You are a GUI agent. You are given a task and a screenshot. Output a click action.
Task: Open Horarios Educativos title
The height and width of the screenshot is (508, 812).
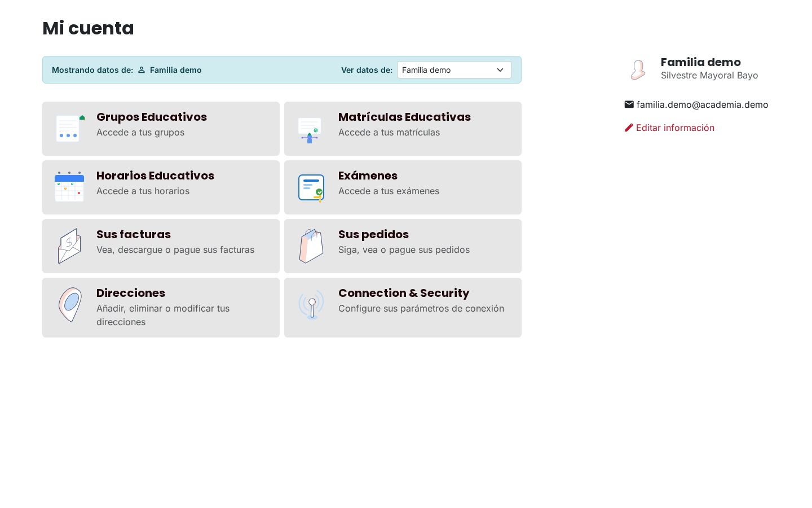155,176
